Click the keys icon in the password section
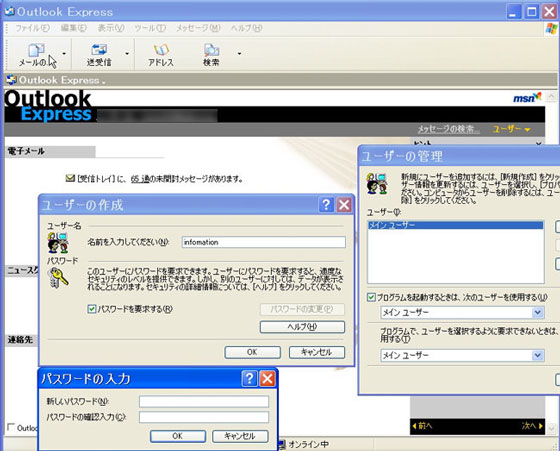The height and width of the screenshot is (451, 560). click(58, 278)
